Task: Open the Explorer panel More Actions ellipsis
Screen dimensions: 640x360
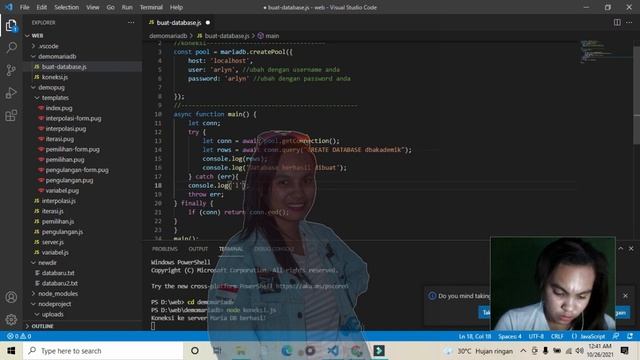Action: click(x=131, y=22)
